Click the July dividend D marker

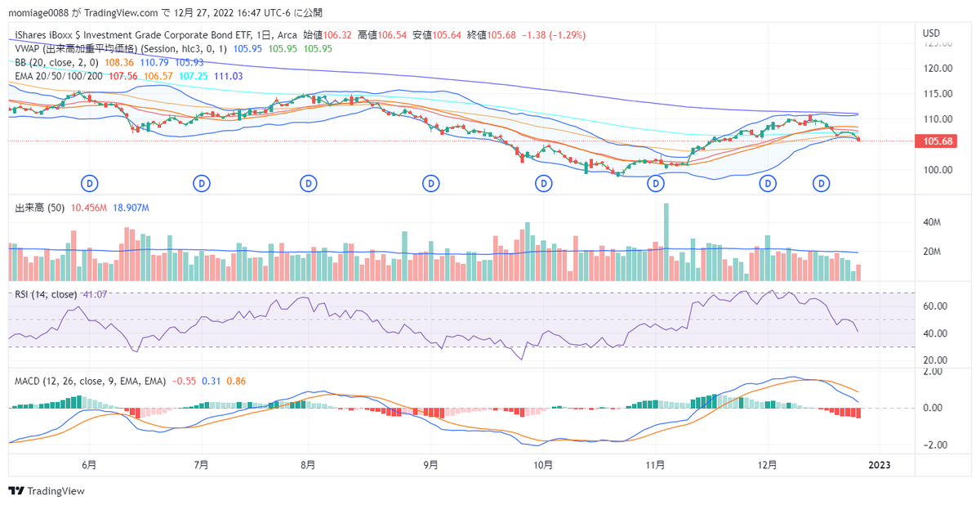[202, 183]
